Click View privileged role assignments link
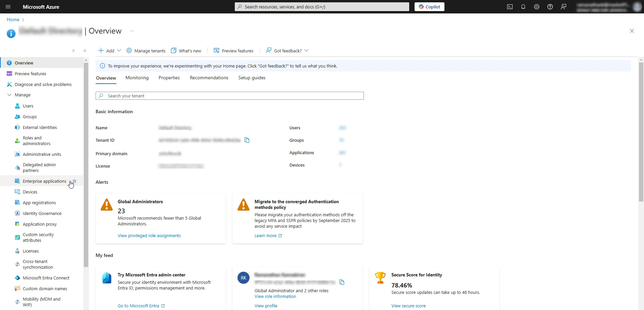644x310 pixels. 149,235
